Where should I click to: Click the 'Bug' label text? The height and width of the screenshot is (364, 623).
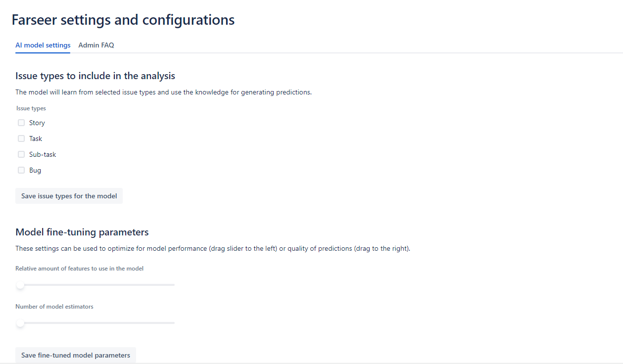click(x=35, y=170)
